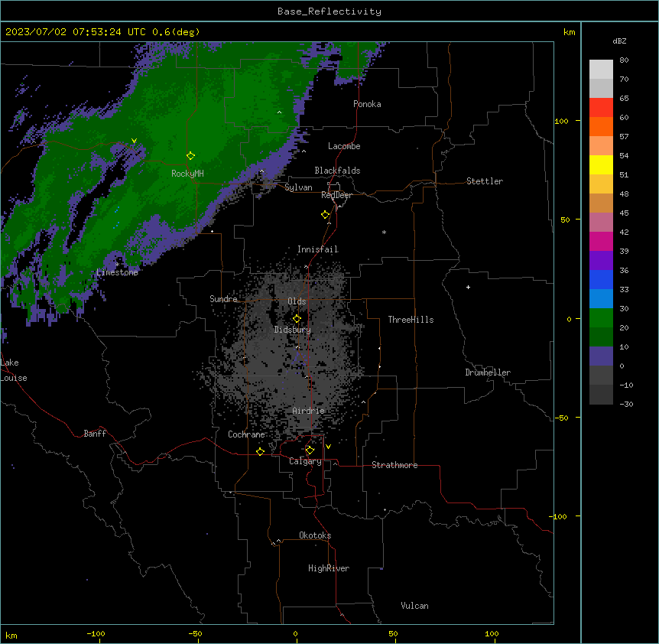Select the yellow swatch between 54 and 51 dBZ
The width and height of the screenshot is (659, 644).
click(x=601, y=164)
